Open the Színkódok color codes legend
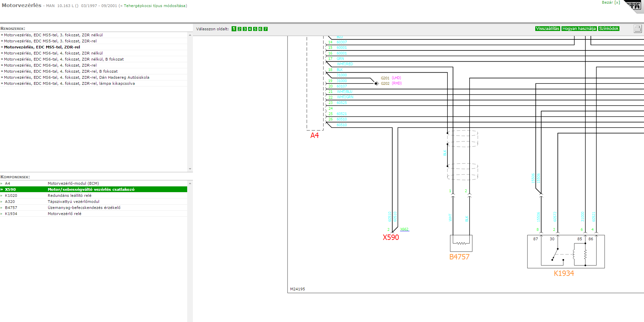The image size is (644, 322). [609, 29]
